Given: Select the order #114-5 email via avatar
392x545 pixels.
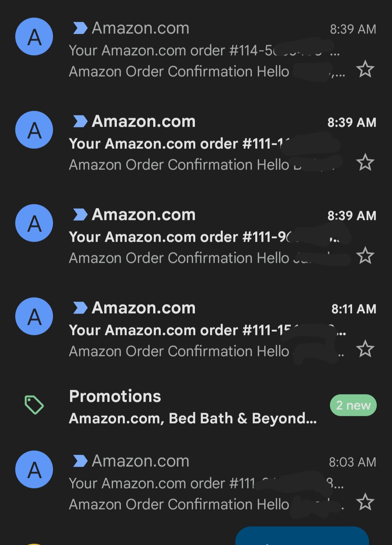Looking at the screenshot, I should (34, 37).
